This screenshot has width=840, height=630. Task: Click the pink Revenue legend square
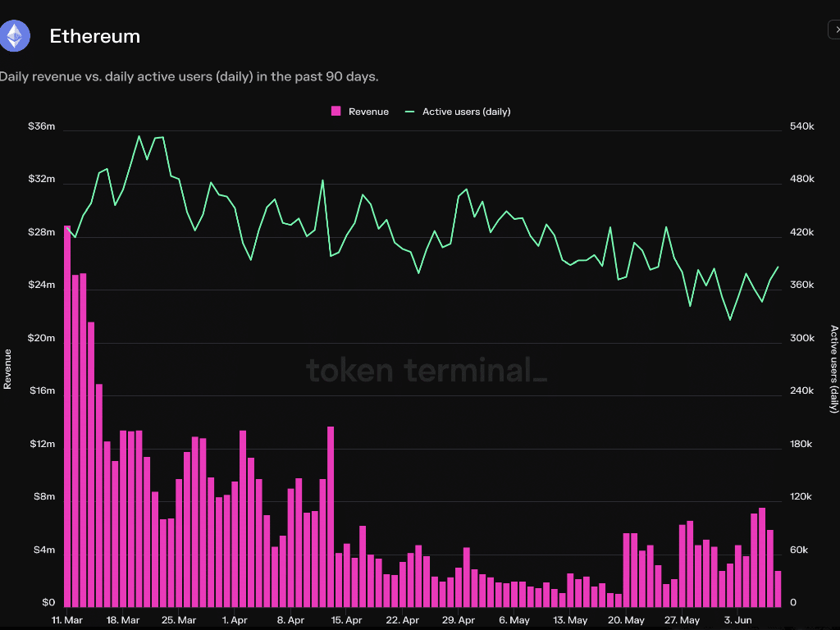pyautogui.click(x=336, y=112)
